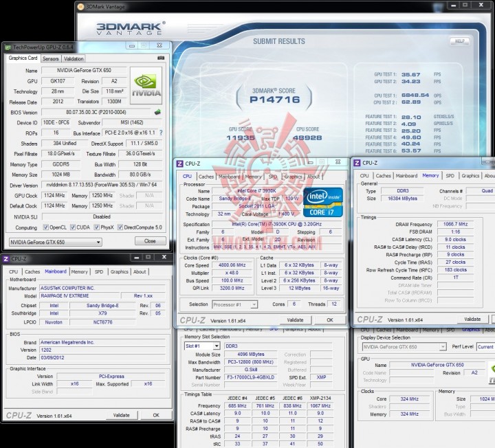Open the Caches tab in the Mainboard CPU-Z window
Image resolution: width=495 pixels, height=448 pixels.
32,271
